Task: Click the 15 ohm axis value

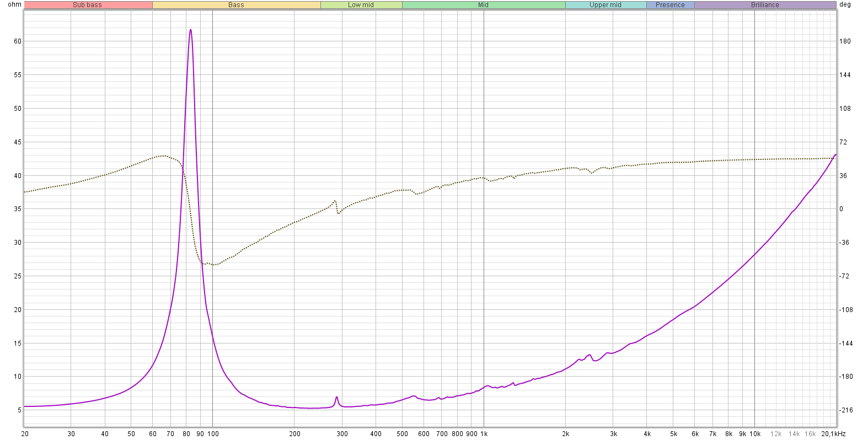Action: 18,344
